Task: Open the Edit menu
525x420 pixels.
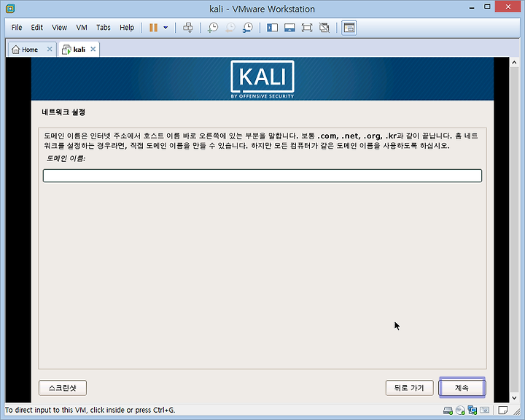Action: (37, 28)
